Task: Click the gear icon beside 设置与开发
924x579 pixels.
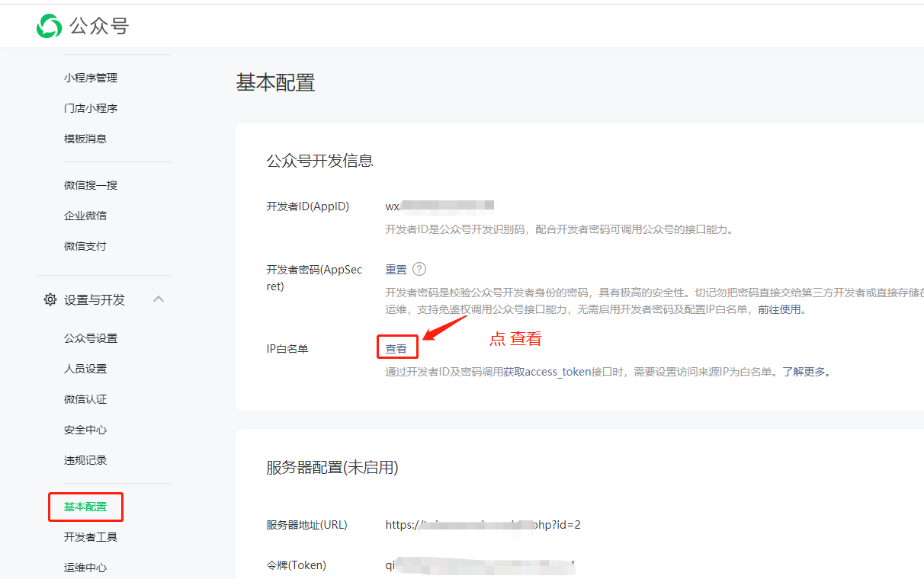Action: click(50, 299)
